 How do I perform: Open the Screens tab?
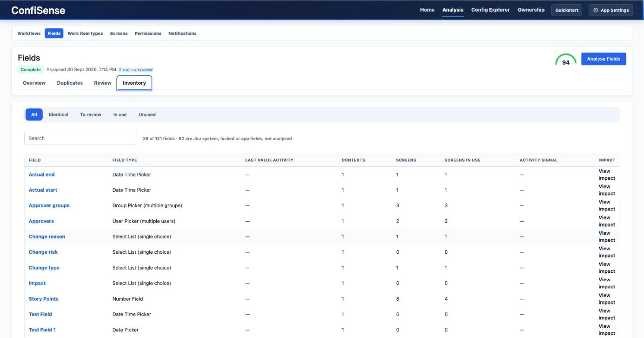coord(119,34)
